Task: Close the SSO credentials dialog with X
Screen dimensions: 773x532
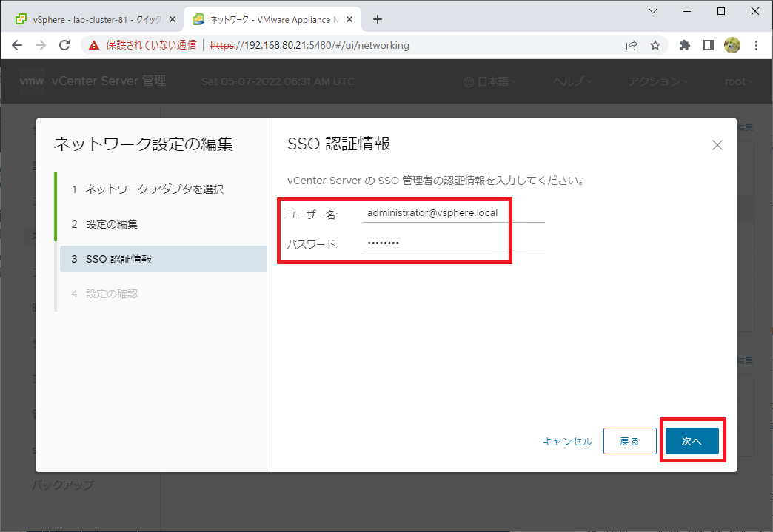Action: pos(717,145)
